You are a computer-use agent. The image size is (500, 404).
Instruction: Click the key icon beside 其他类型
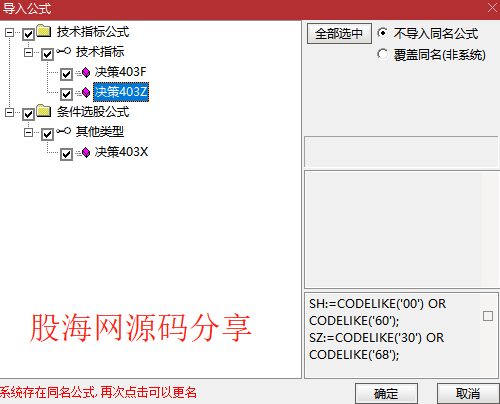pyautogui.click(x=63, y=131)
